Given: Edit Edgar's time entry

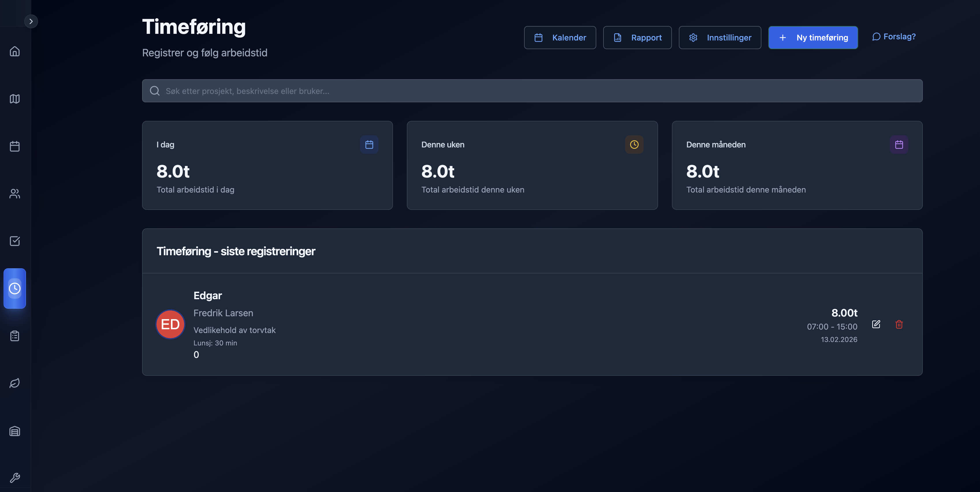Looking at the screenshot, I should (x=876, y=324).
